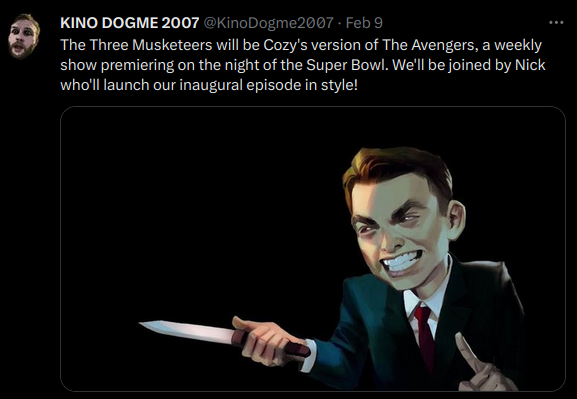The width and height of the screenshot is (577, 399).
Task: Click the cartoon man's brown hair
Action: [397, 171]
